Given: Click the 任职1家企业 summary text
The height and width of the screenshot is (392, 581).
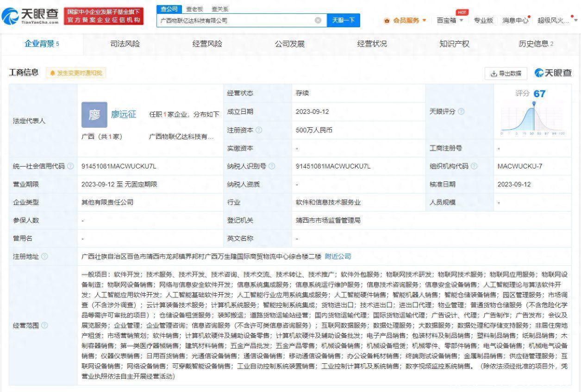Looking at the screenshot, I should [x=184, y=114].
